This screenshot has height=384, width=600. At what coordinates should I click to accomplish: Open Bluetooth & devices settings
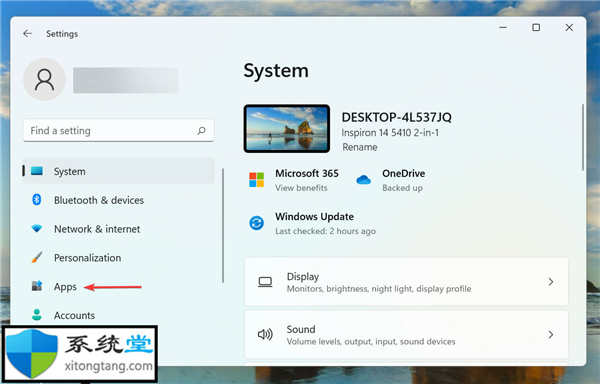[x=118, y=200]
